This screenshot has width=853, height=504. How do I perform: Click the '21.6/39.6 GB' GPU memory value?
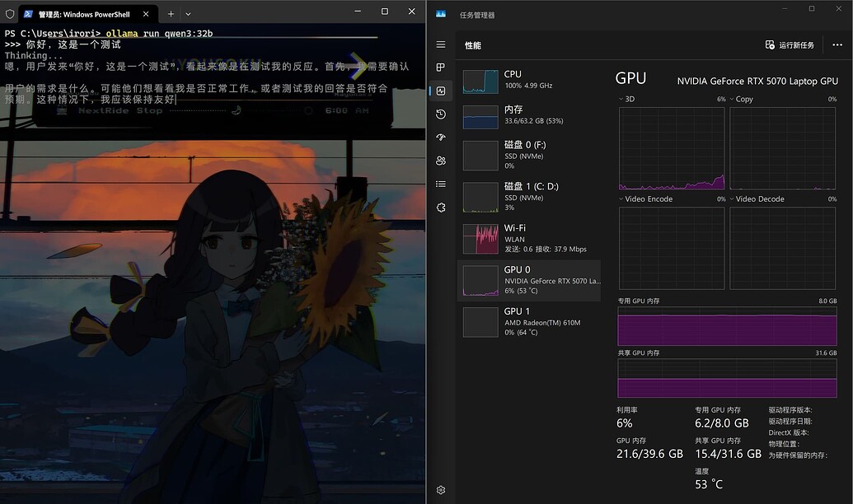[x=649, y=454]
